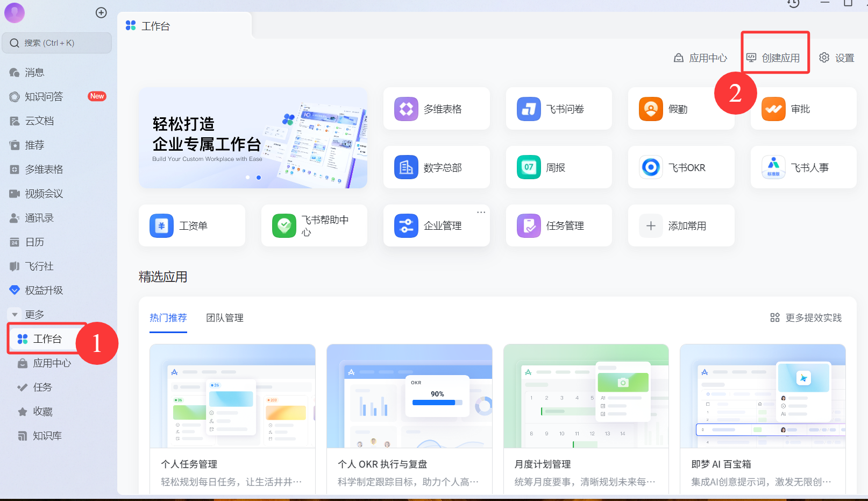Launch the 企业管理 app
The width and height of the screenshot is (868, 501).
[x=436, y=225]
